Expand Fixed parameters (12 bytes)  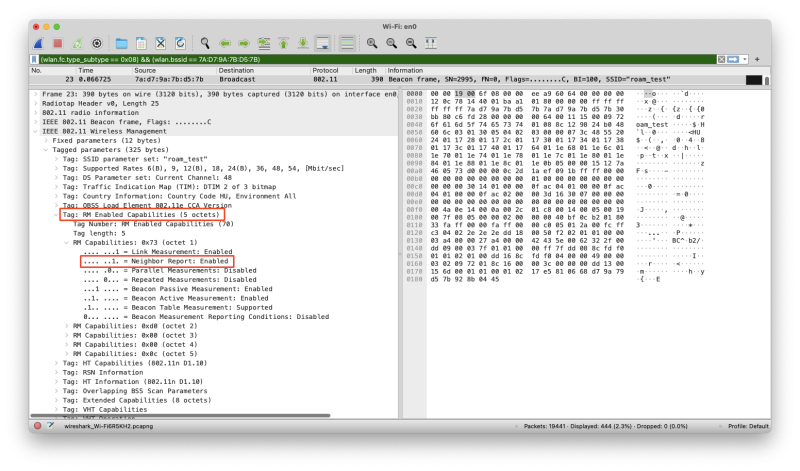tap(45, 140)
